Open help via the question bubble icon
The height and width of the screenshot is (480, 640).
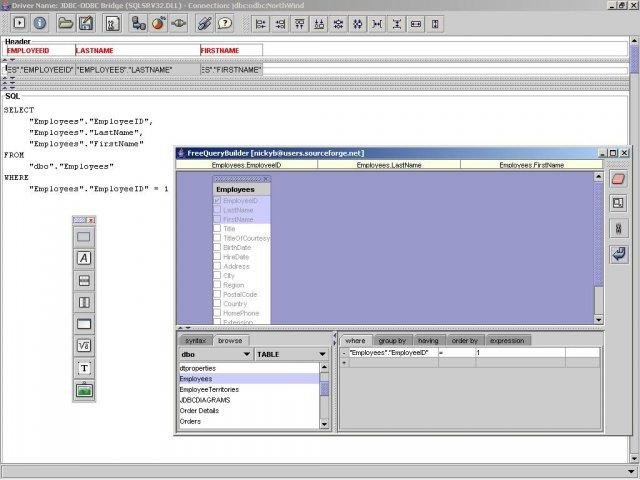pyautogui.click(x=224, y=23)
